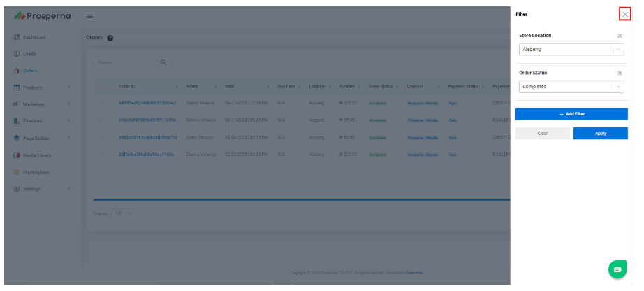Open order 6402e20164a4bba5d39dd71a

148,138
